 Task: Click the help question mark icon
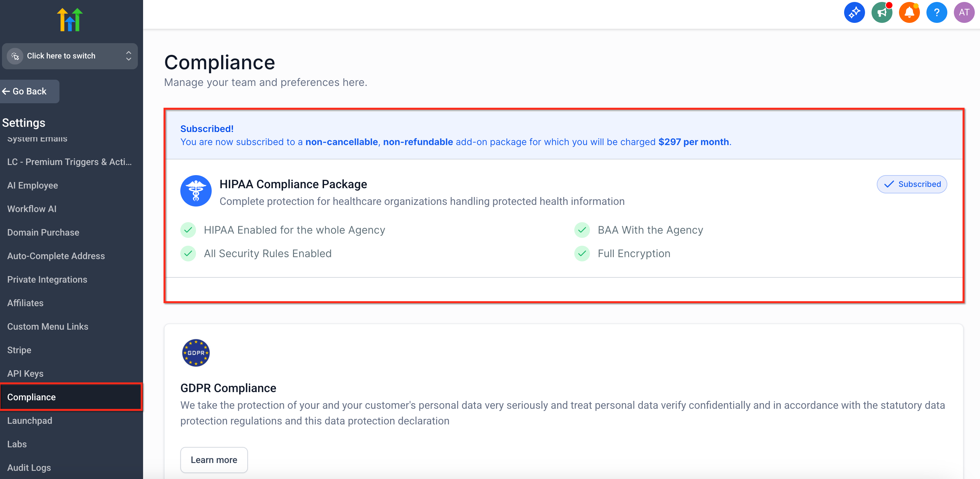pyautogui.click(x=936, y=12)
